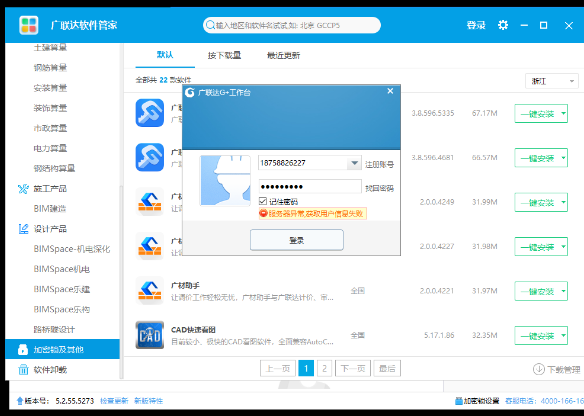Expand install options for version 3.8.596.5335
584x416 pixels.
point(564,113)
